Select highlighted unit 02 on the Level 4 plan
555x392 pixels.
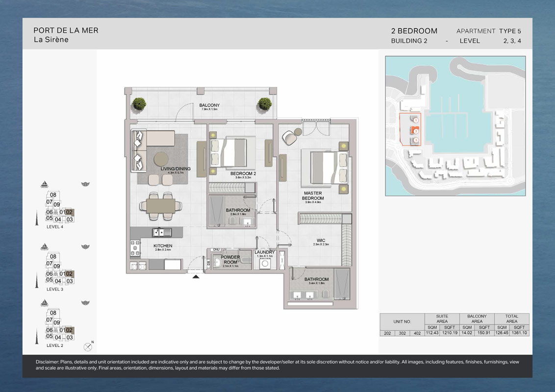[70, 212]
